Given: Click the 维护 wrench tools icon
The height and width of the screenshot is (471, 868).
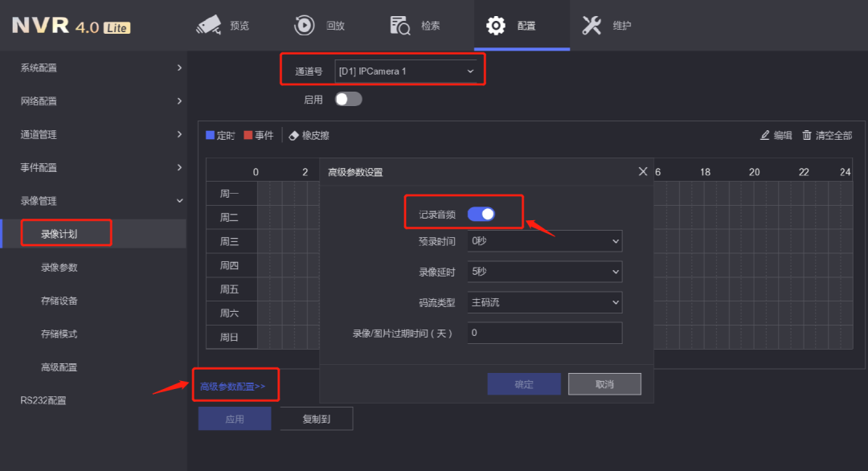Looking at the screenshot, I should (592, 25).
